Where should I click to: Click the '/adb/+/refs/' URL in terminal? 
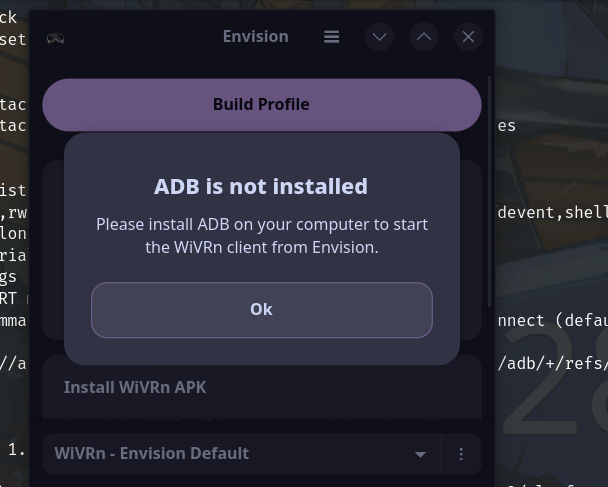click(x=551, y=364)
